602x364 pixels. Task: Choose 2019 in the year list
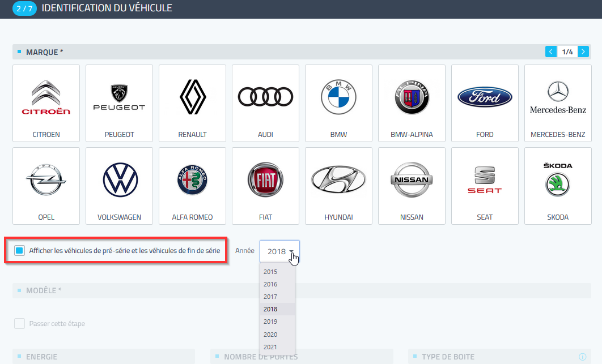pyautogui.click(x=277, y=322)
